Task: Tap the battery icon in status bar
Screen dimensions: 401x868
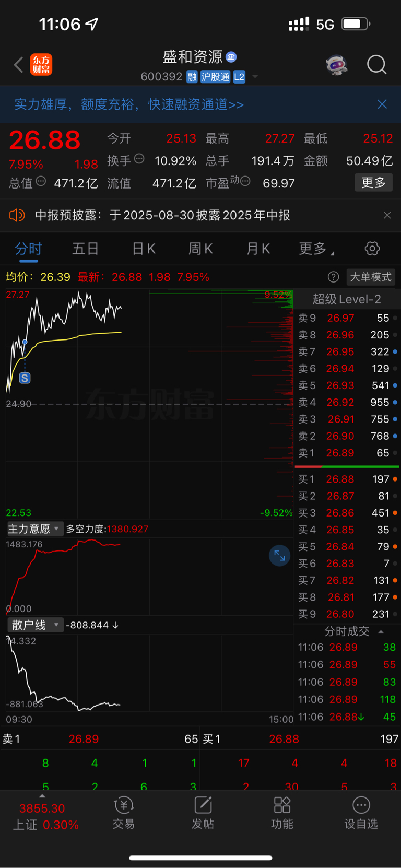Action: [356, 24]
